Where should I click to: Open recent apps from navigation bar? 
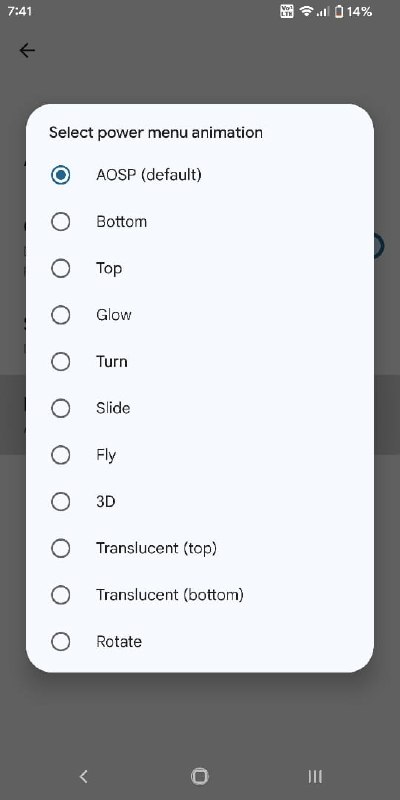pos(315,777)
